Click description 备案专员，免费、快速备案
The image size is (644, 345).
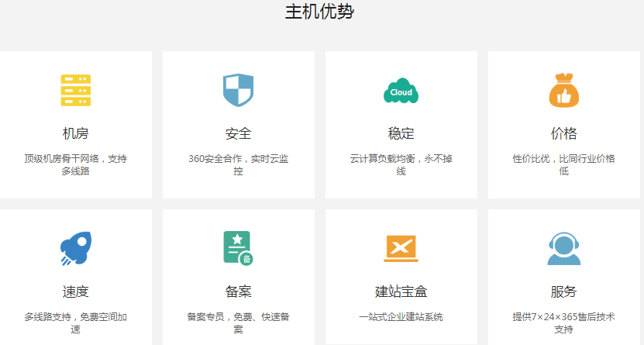238,323
